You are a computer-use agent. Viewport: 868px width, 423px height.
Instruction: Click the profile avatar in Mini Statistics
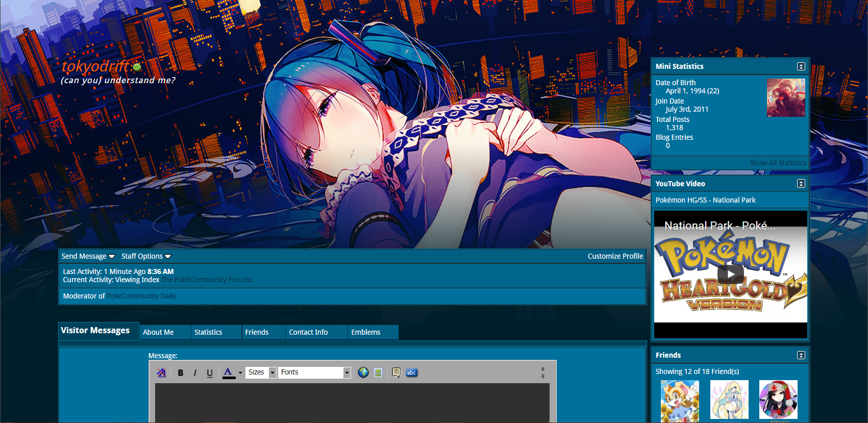click(x=786, y=97)
